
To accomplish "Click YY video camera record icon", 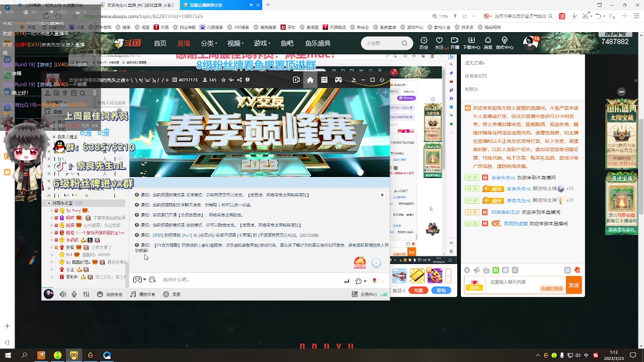I will tap(296, 80).
